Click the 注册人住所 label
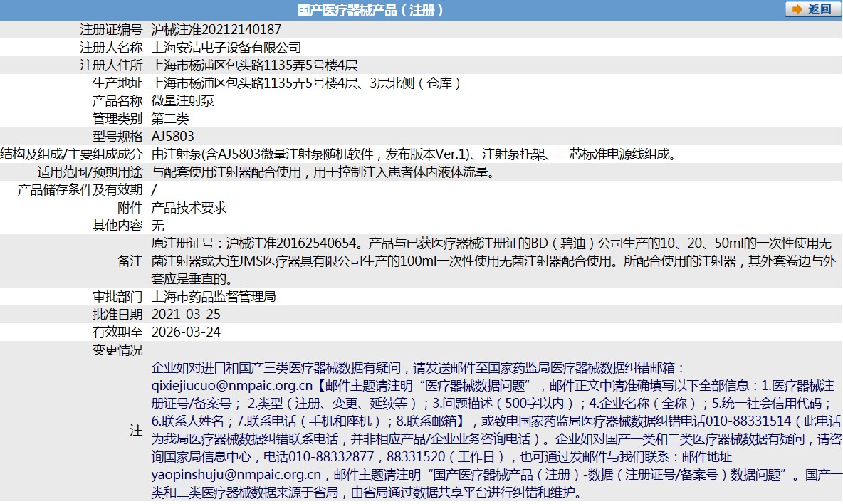Screen dimensions: 843x504 (x=111, y=65)
